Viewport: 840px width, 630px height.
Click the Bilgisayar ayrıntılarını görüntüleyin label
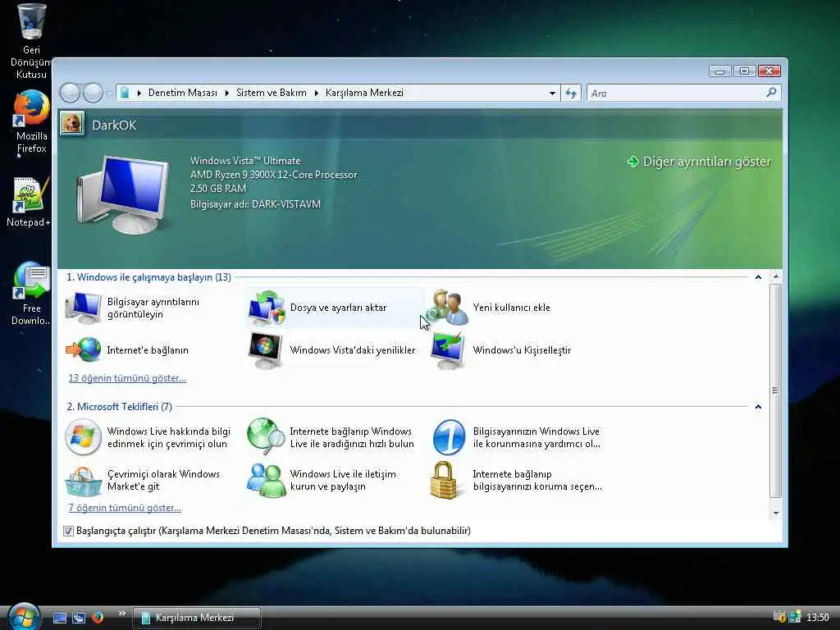click(153, 308)
